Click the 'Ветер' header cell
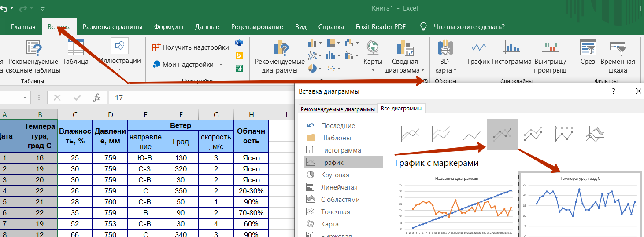644x237 pixels. [x=181, y=125]
